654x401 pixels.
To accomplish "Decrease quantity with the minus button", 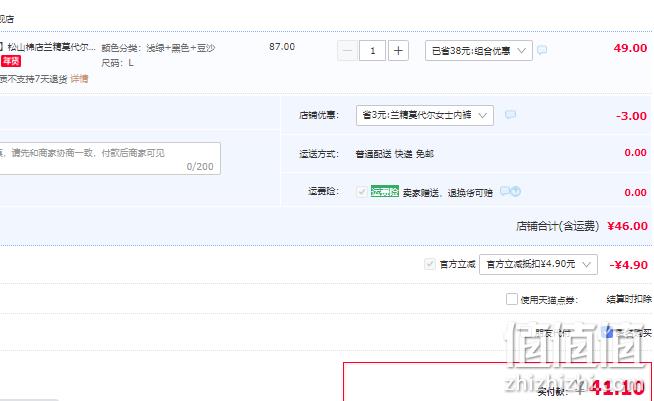I will pos(347,51).
